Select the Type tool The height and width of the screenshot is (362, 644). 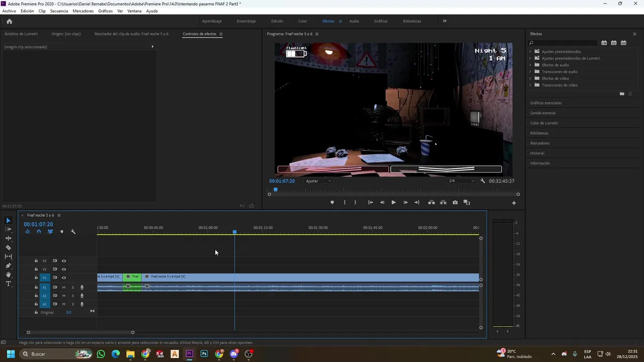pyautogui.click(x=8, y=284)
